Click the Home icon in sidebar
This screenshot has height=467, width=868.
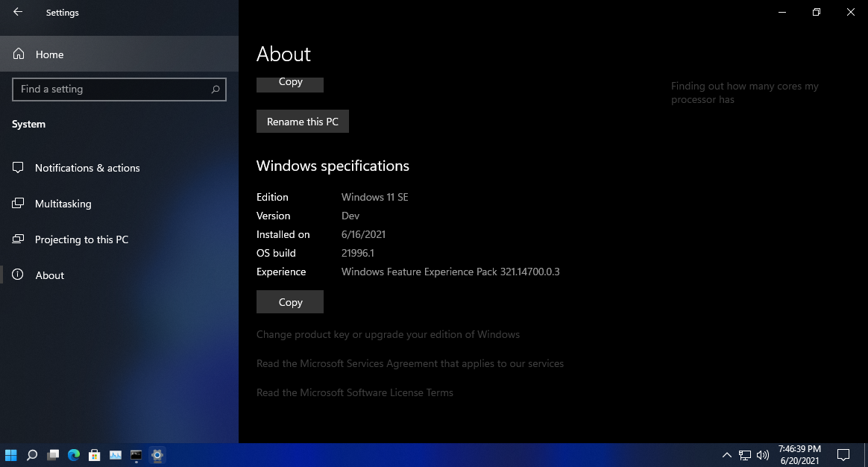19,54
